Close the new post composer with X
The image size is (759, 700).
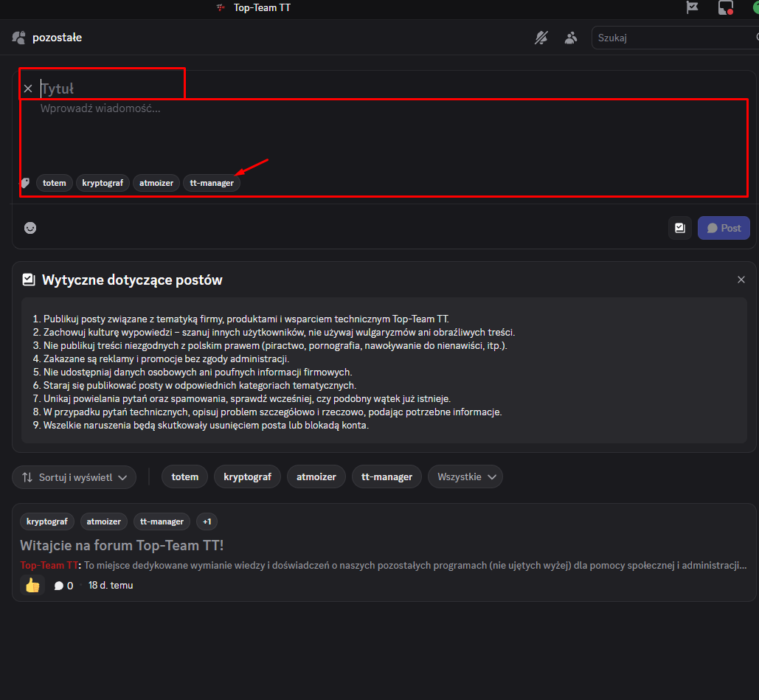click(28, 89)
